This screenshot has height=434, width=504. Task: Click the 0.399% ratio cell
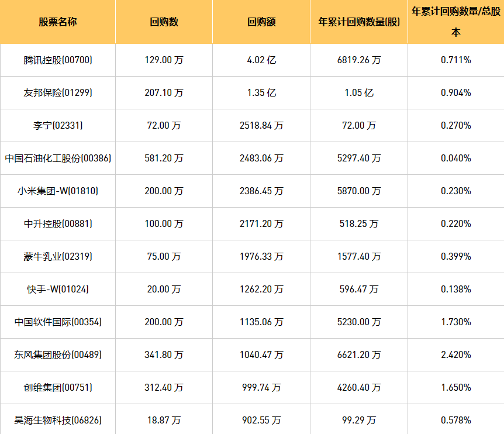(x=456, y=257)
